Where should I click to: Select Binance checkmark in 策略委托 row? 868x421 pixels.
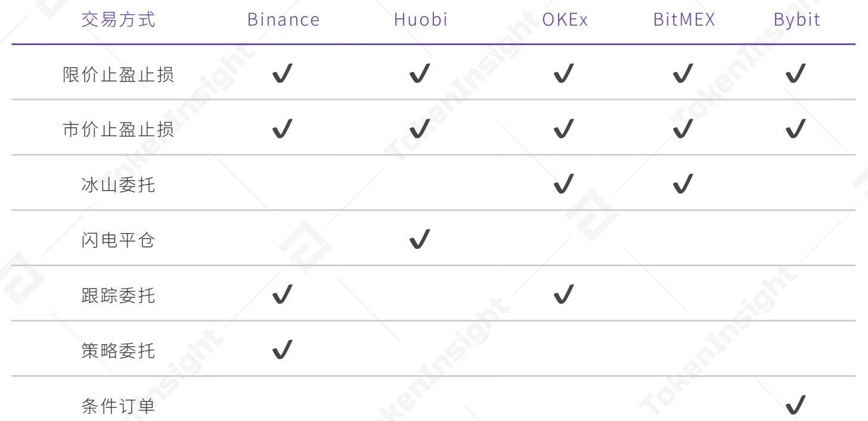point(283,350)
